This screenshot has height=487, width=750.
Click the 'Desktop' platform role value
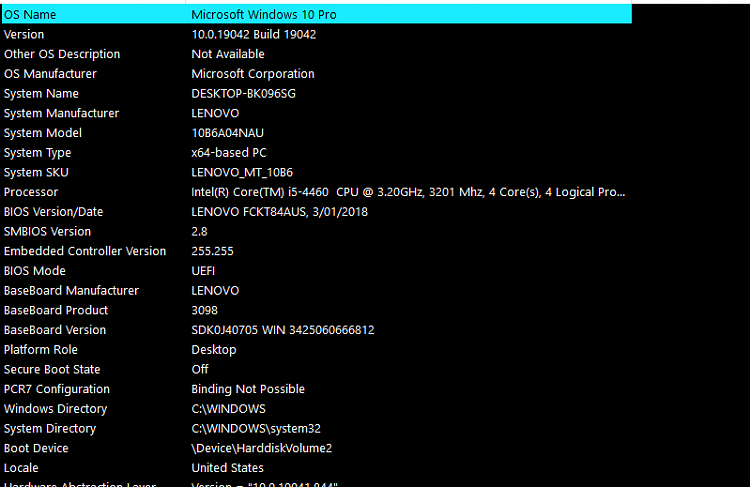[x=213, y=350]
